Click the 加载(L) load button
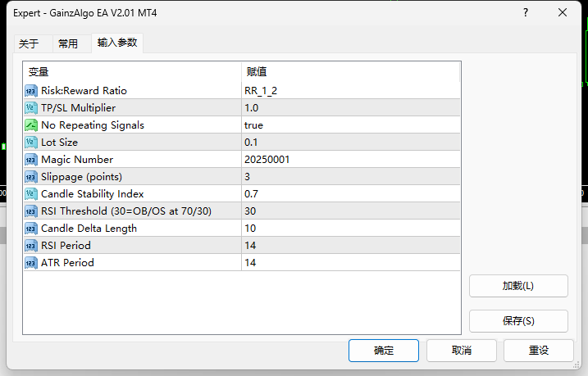Screen dimensions: 588x376 point(518,286)
